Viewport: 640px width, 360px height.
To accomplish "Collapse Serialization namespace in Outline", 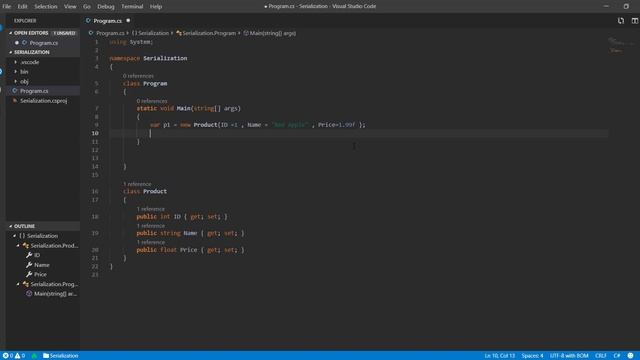I will click(15, 236).
